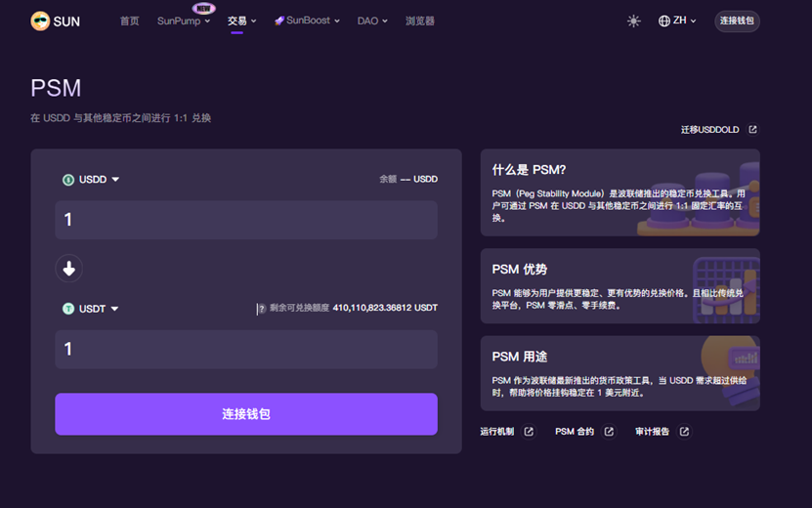Expand the SunPump menu
Viewport: 812px width, 508px height.
(x=183, y=21)
